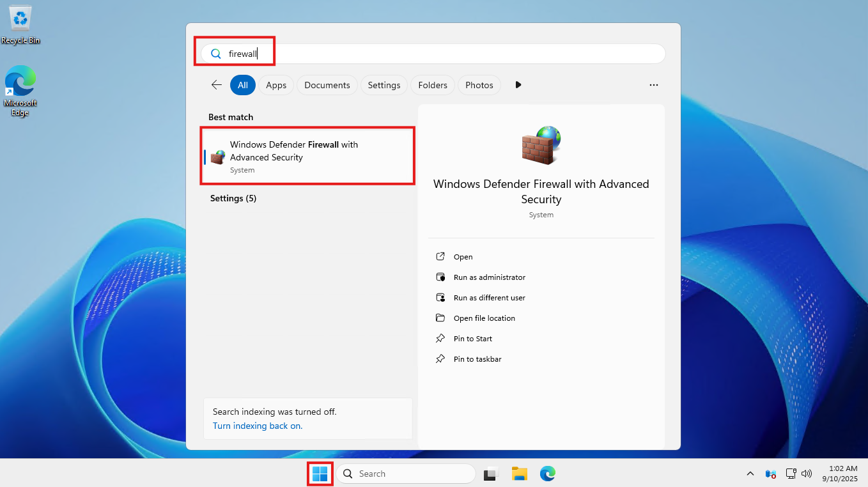Click the Open file location folder icon

[441, 318]
